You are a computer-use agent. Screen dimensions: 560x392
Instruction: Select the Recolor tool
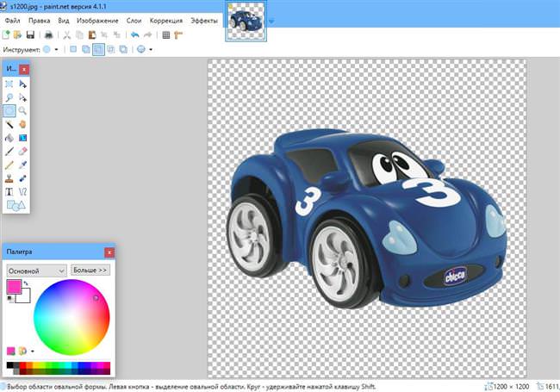point(23,178)
